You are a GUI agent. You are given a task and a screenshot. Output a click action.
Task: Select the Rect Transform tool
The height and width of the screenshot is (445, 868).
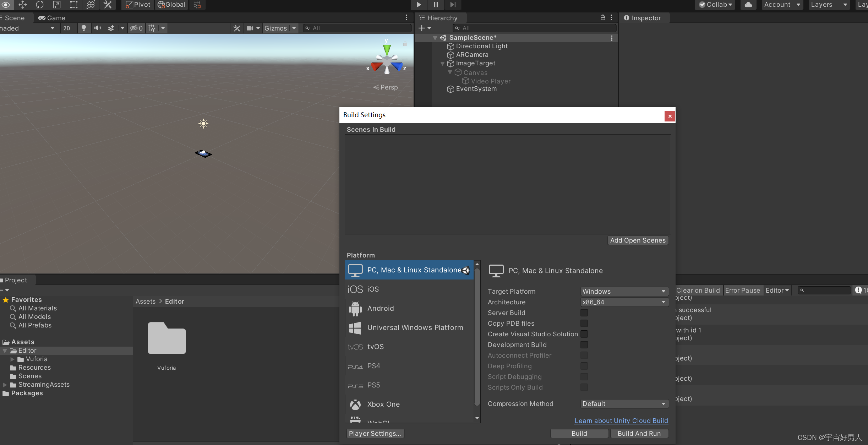pyautogui.click(x=73, y=5)
